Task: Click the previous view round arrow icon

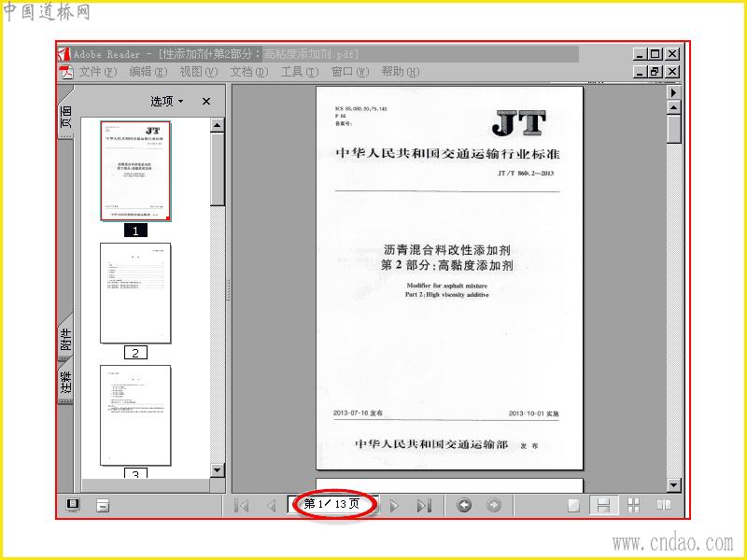Action: coord(464,505)
